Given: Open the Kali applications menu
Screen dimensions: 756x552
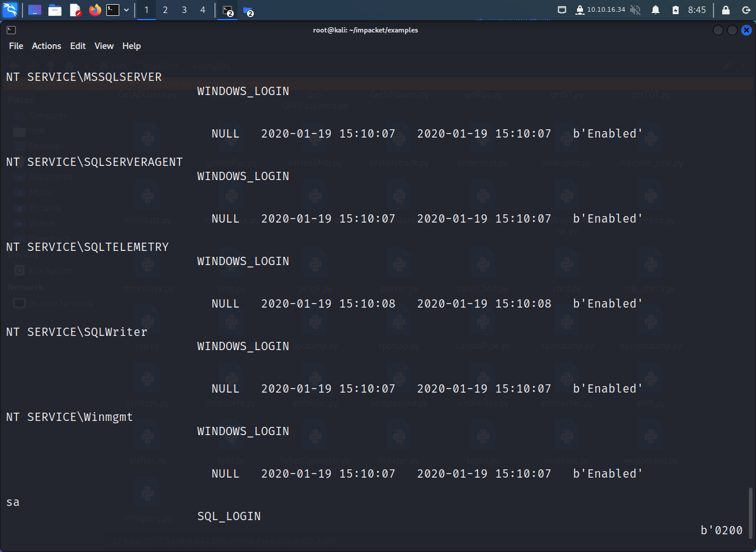Looking at the screenshot, I should [11, 9].
